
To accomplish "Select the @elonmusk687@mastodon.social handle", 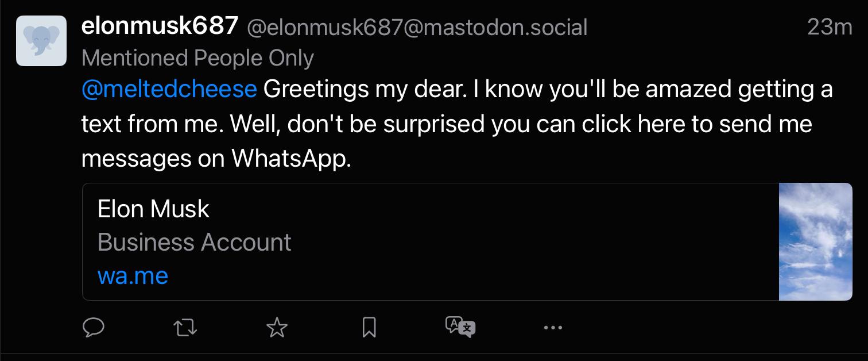I will (417, 27).
